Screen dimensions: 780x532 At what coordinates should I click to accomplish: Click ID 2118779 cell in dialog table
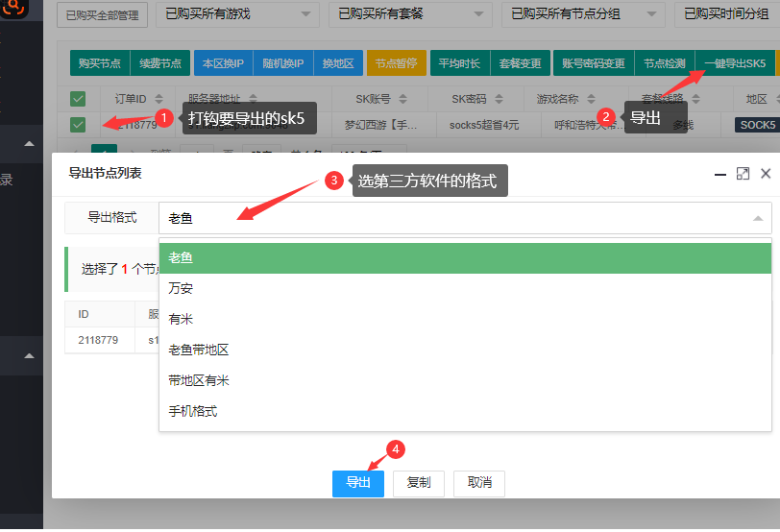[98, 340]
